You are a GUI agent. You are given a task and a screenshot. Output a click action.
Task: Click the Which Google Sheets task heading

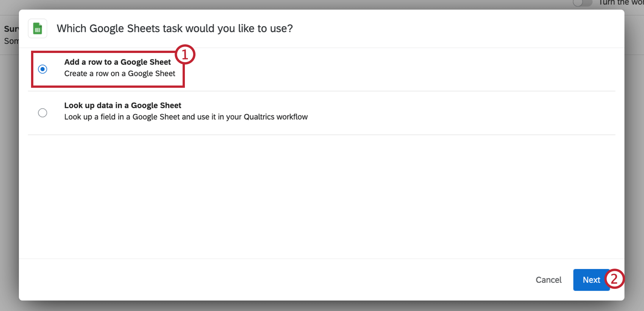click(175, 28)
